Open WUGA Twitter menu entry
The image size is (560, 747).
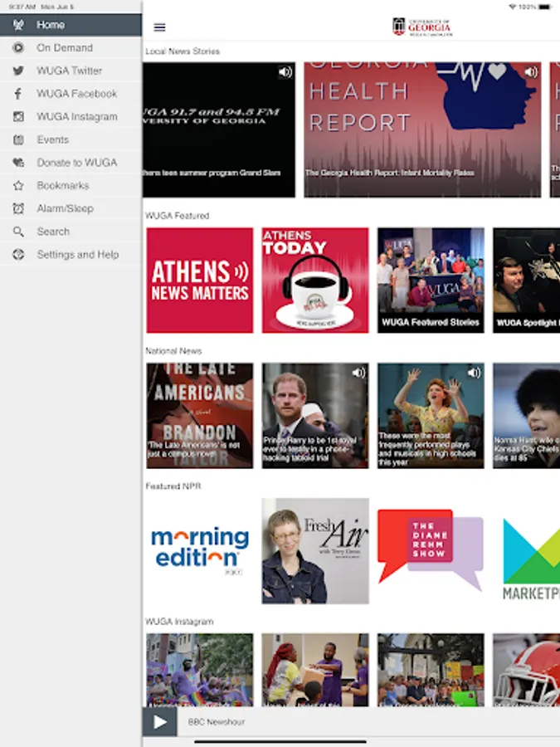click(71, 71)
